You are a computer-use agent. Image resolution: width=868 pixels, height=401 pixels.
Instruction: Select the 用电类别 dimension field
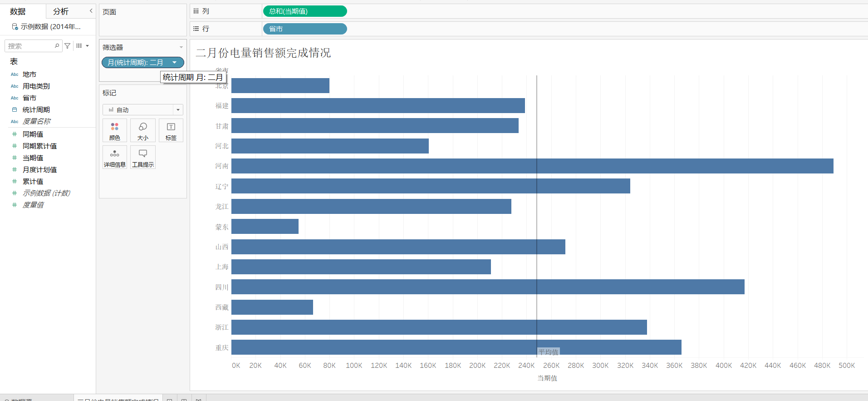(36, 86)
